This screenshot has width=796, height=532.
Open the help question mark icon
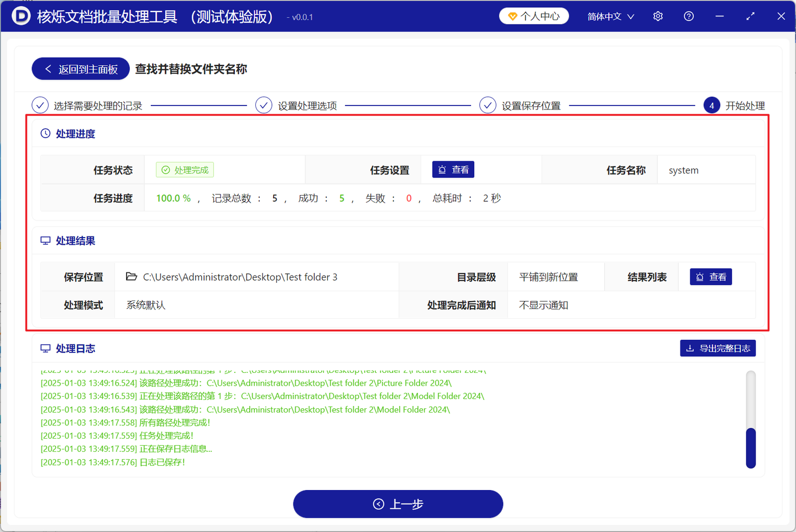(689, 17)
